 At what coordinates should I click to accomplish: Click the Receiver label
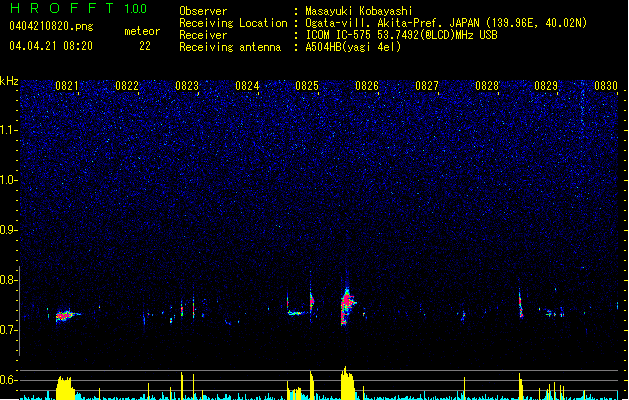pyautogui.click(x=203, y=35)
